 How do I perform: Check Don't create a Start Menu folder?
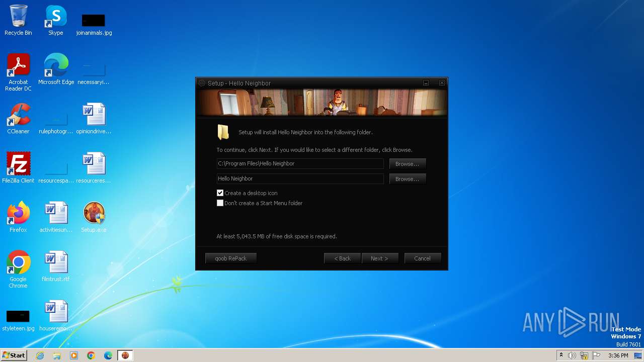220,203
